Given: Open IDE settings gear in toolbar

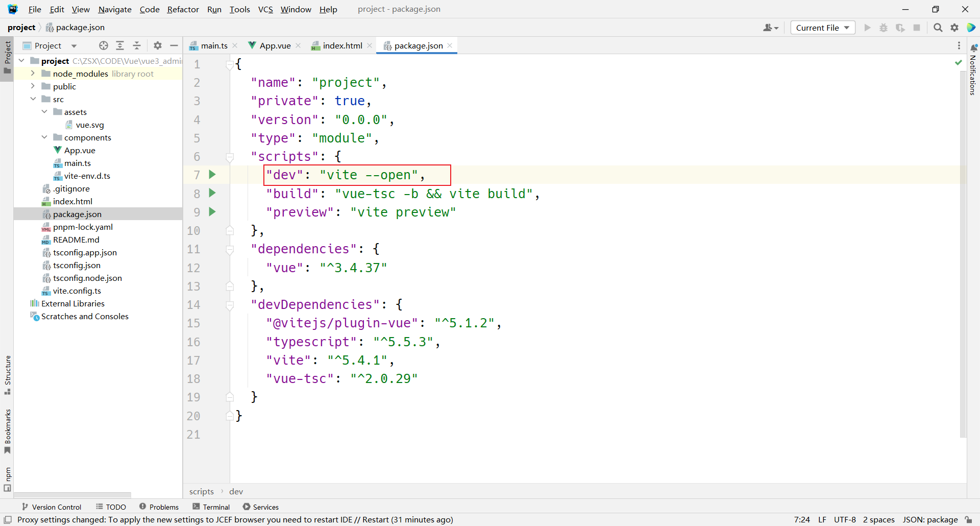Looking at the screenshot, I should coord(954,28).
